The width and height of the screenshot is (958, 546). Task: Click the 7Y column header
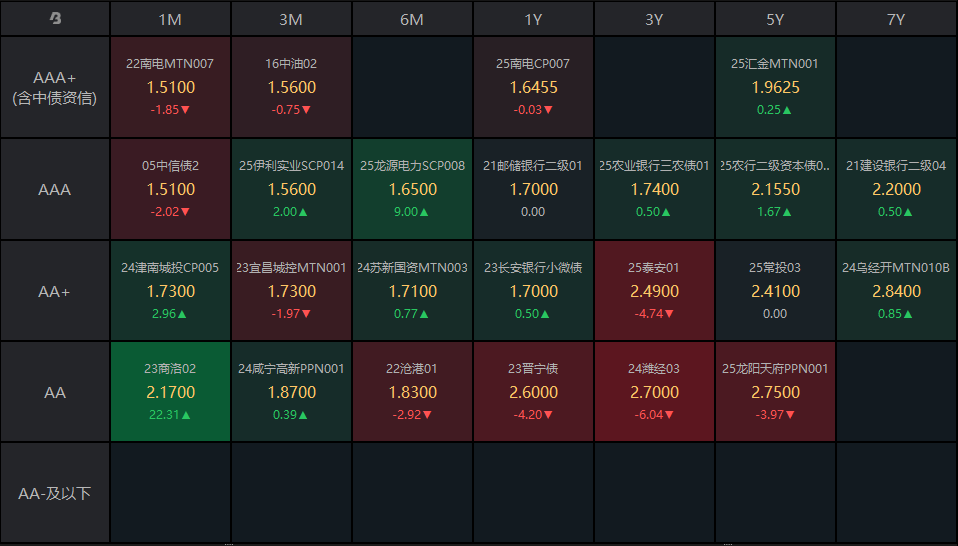[x=896, y=19]
